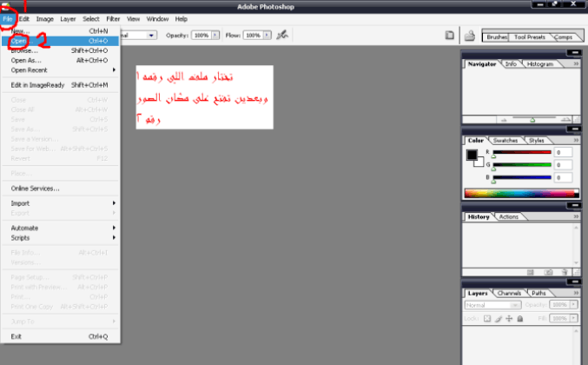Open the Layers Opacity arrow
The width and height of the screenshot is (588, 365).
[574, 305]
